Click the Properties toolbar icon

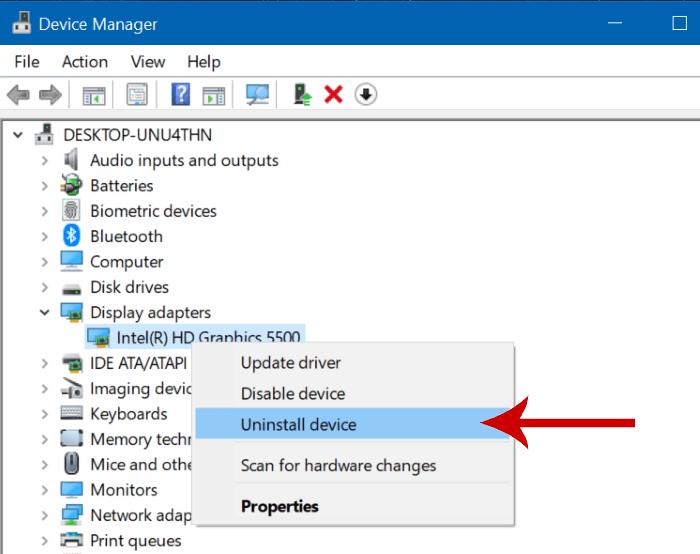tap(137, 95)
